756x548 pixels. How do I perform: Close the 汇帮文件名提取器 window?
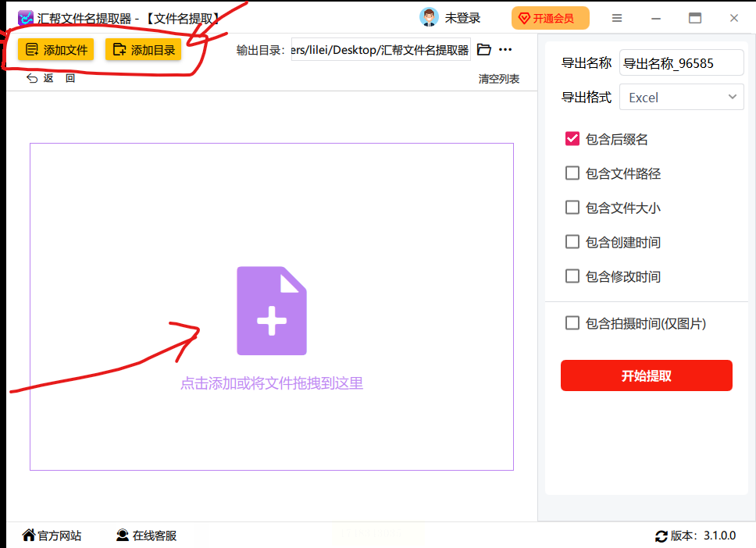tap(734, 18)
